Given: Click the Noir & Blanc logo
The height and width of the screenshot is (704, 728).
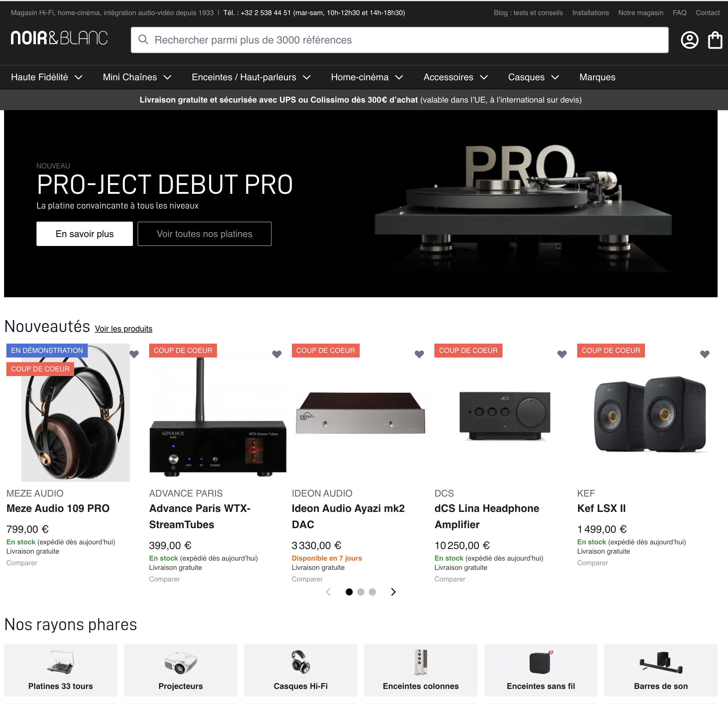Looking at the screenshot, I should coord(59,38).
